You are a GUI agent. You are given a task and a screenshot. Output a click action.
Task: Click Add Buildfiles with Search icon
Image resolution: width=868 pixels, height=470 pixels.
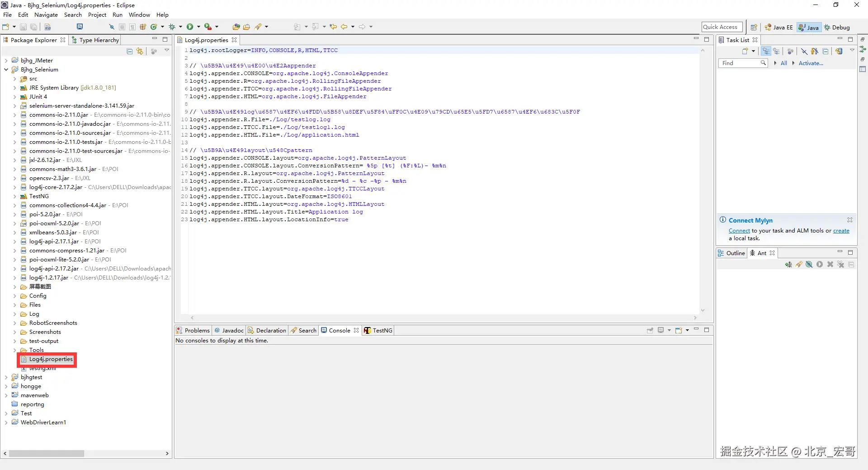pos(799,265)
